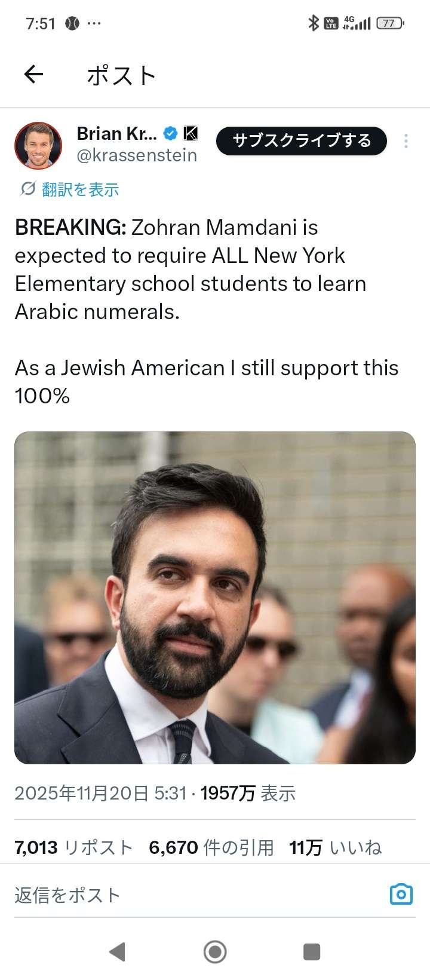
Task: Open the @krassenstein handle
Action: (137, 155)
